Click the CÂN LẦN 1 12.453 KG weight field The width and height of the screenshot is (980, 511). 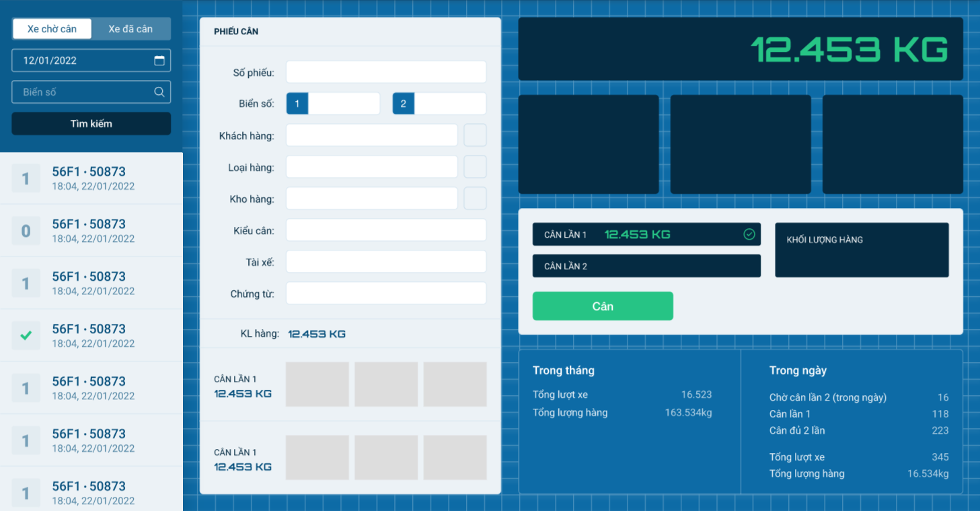646,234
